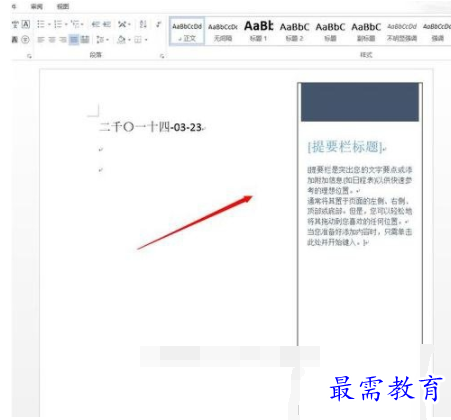Open the line spacing dropdown arrow
451x420 pixels.
(107, 40)
